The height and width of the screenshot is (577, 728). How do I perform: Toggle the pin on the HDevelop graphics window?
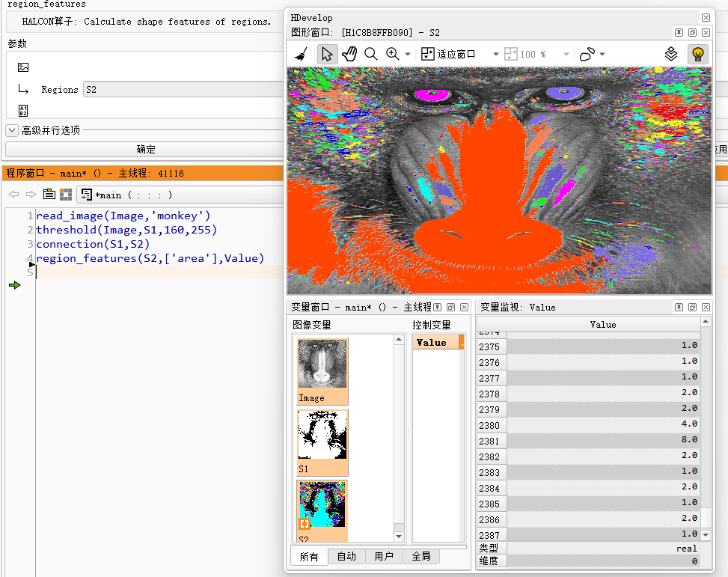click(x=679, y=32)
